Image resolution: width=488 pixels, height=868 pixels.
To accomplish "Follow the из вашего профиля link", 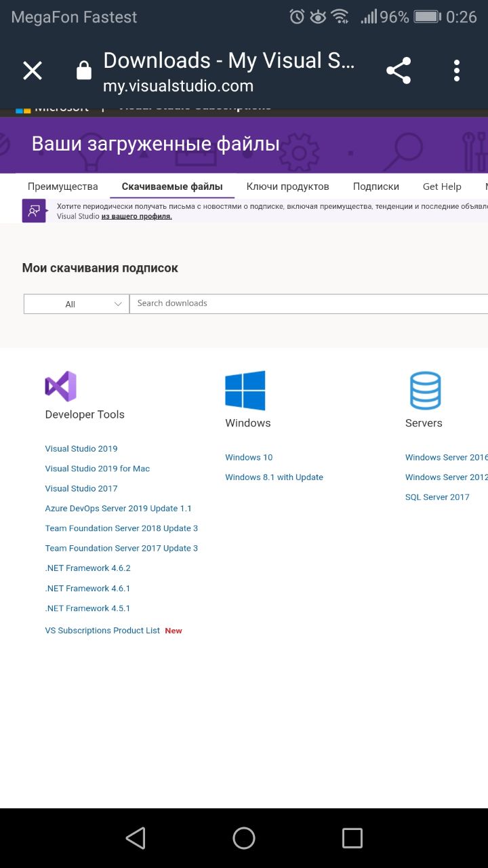I will 137,216.
